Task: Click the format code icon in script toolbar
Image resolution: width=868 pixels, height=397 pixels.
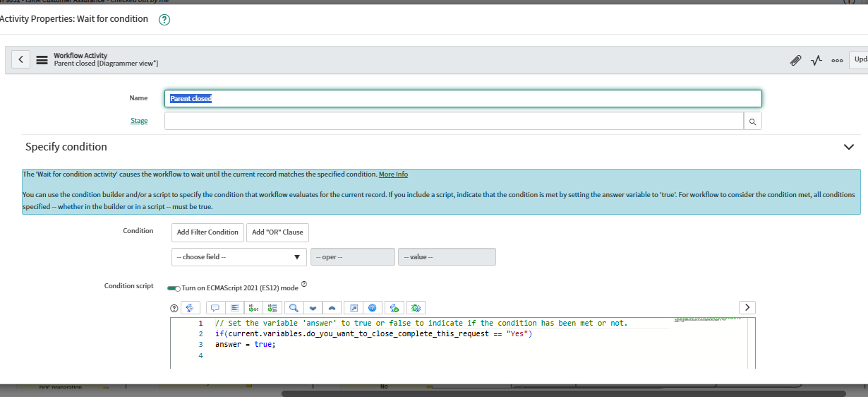Action: point(235,308)
